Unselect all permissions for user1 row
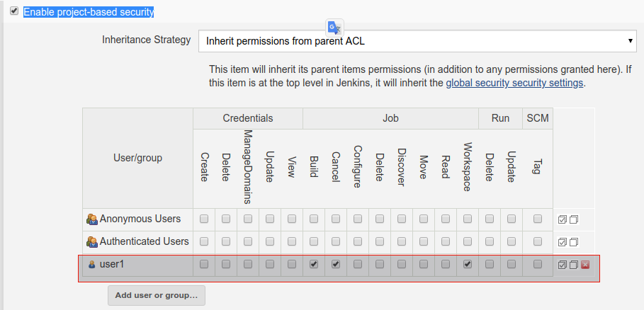Screen dimensions: 644x310 click(x=574, y=265)
